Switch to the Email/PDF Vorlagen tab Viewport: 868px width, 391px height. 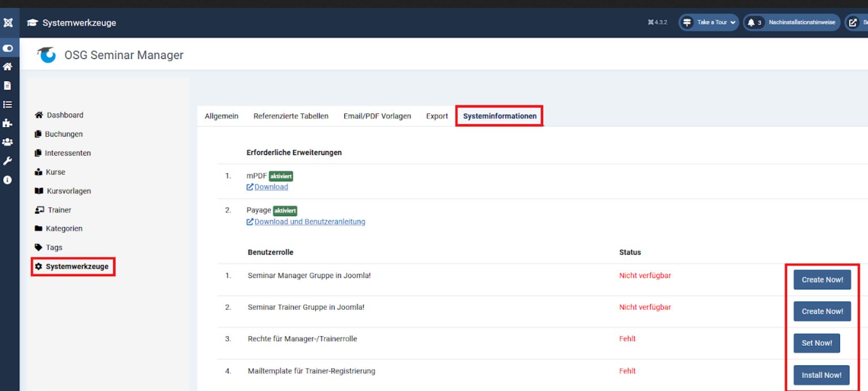coord(377,116)
